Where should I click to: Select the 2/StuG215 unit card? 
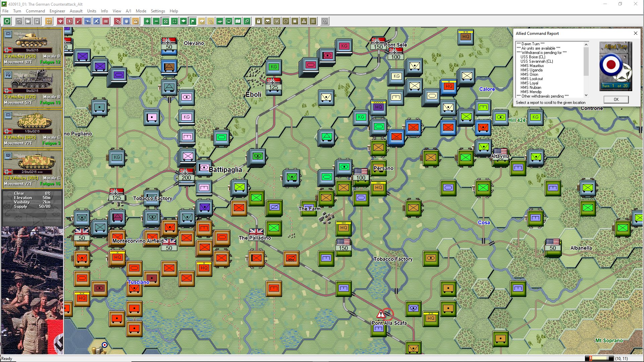[32, 169]
